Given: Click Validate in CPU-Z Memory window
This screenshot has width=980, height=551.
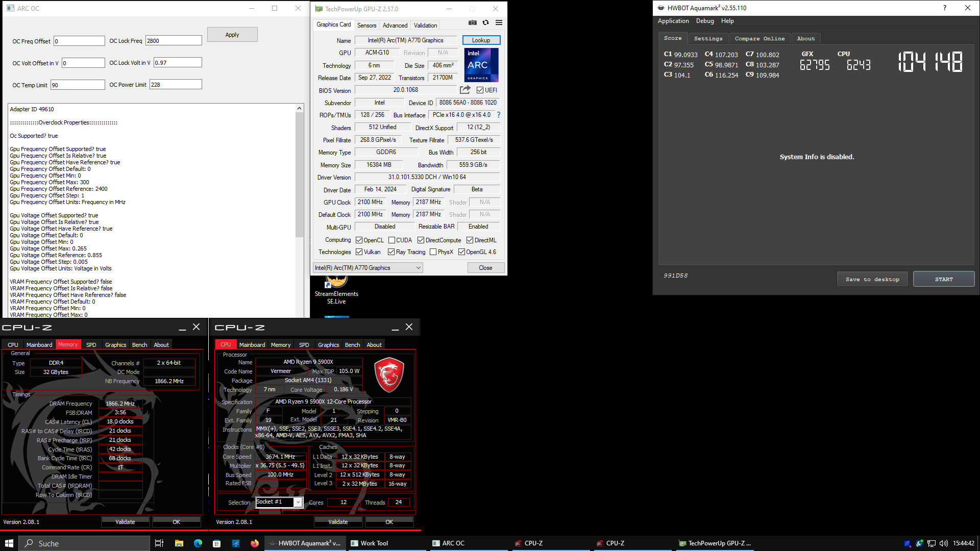Looking at the screenshot, I should coord(125,522).
